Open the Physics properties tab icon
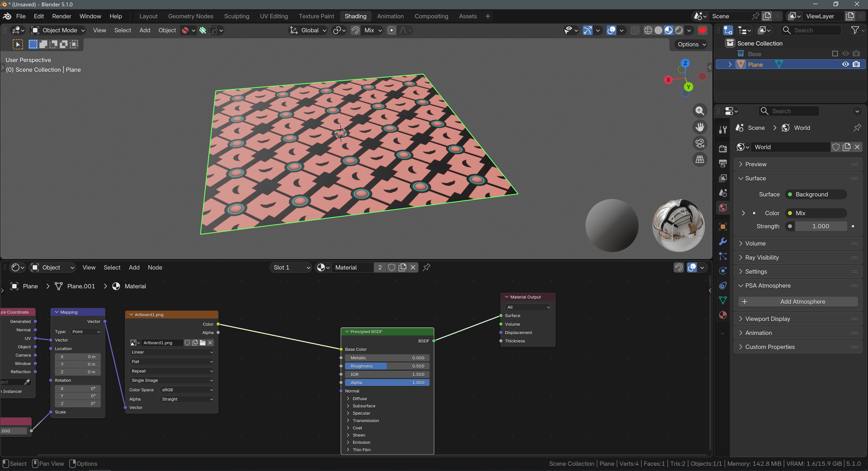This screenshot has width=868, height=471. coord(723,271)
